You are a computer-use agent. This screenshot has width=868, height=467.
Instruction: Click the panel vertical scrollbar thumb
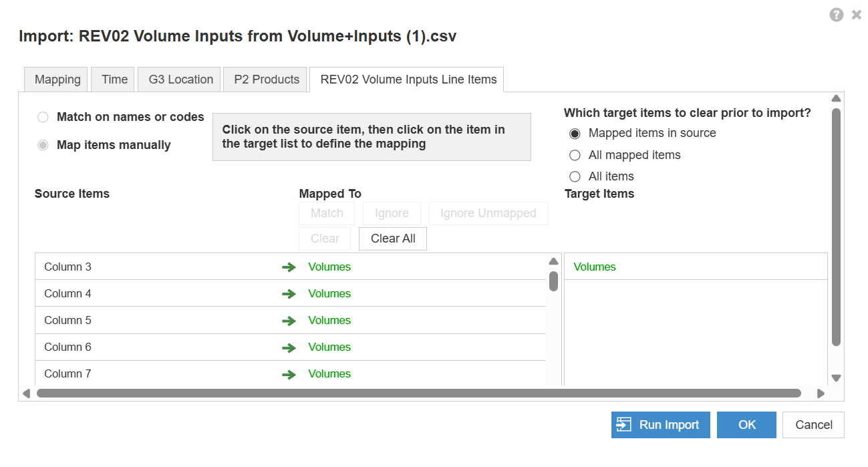pyautogui.click(x=836, y=227)
